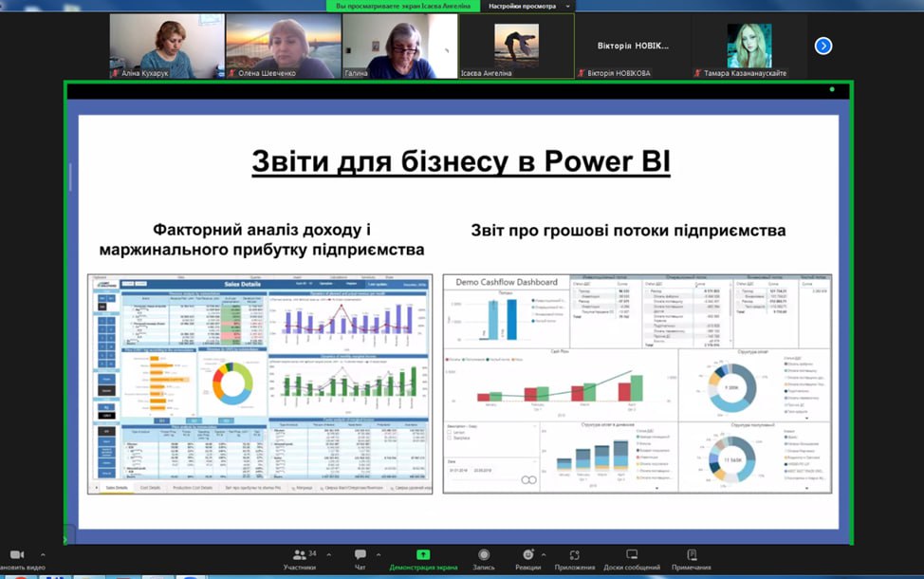The image size is (924, 579).
Task: Select the Sales Details tab in left dashboard
Action: (117, 488)
